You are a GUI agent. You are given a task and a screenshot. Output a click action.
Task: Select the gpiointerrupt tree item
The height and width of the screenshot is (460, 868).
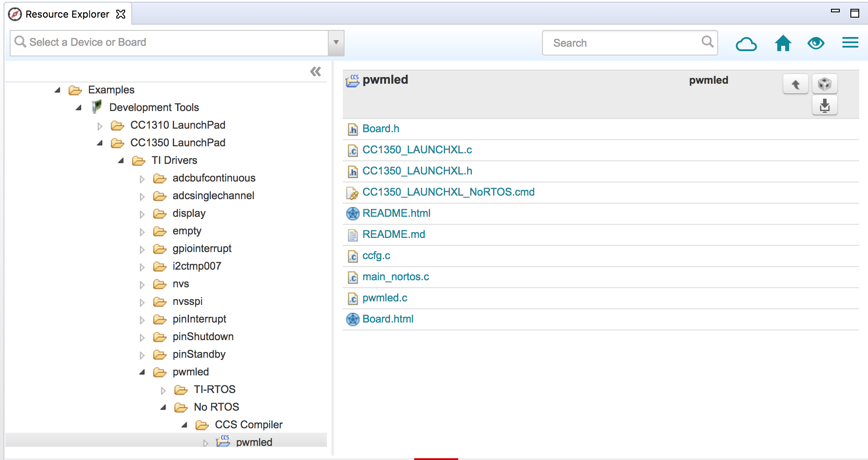coord(202,249)
